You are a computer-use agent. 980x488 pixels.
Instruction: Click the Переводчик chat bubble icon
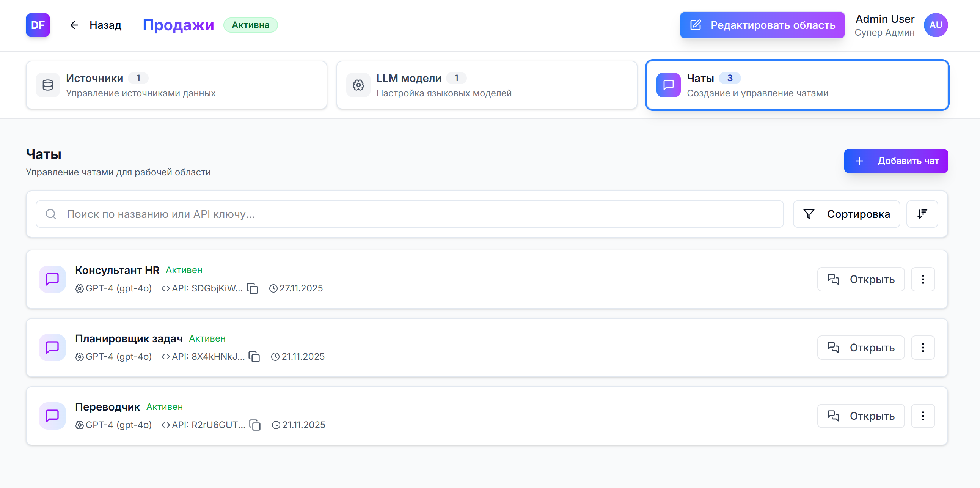[52, 416]
